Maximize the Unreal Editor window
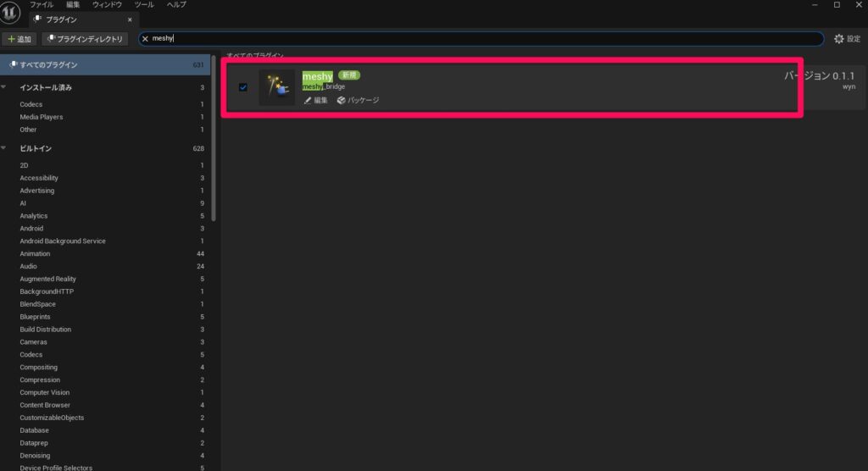This screenshot has height=471, width=868. click(x=837, y=5)
